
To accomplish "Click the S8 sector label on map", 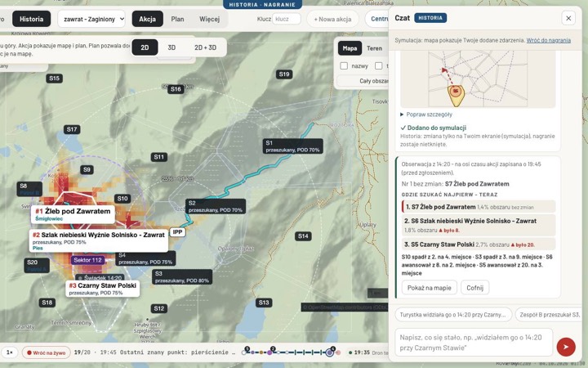I will (29, 189).
